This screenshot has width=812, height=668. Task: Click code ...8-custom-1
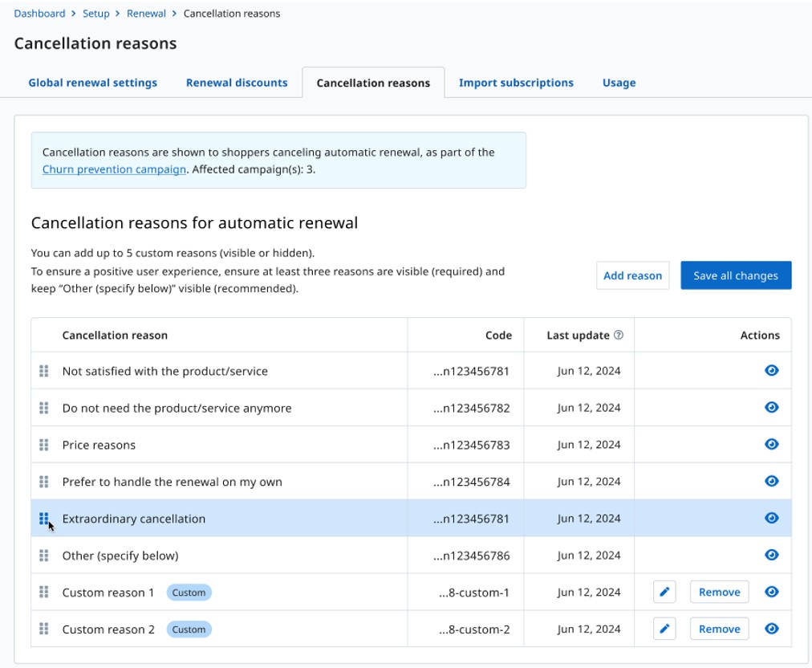[474, 593]
